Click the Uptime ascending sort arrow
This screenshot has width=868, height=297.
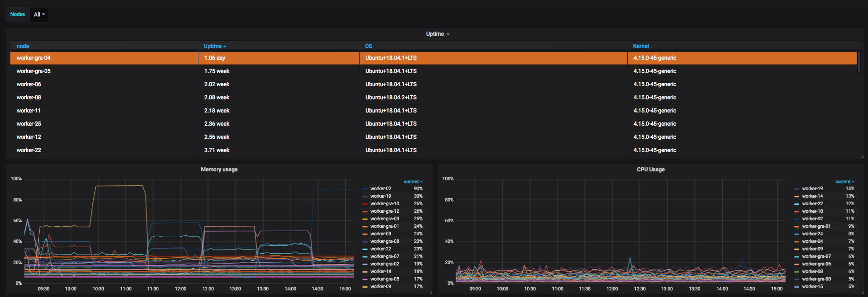(x=225, y=47)
